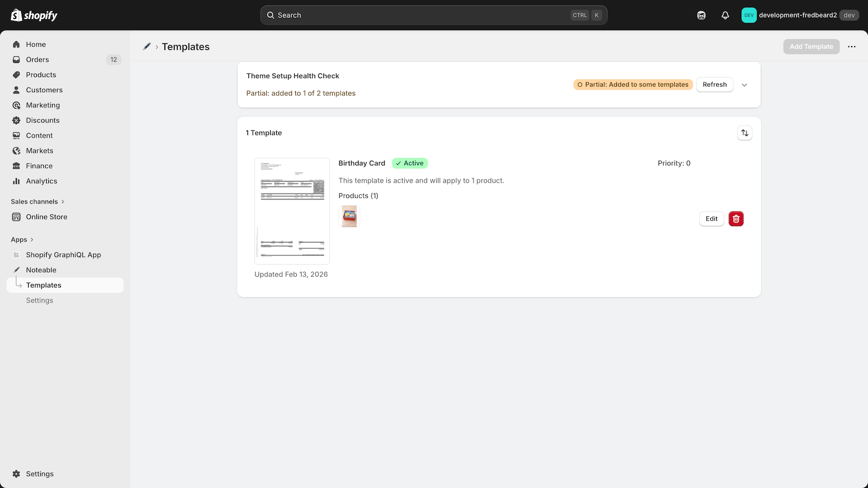Edit the Birthday Card template
The height and width of the screenshot is (488, 868).
pos(711,219)
